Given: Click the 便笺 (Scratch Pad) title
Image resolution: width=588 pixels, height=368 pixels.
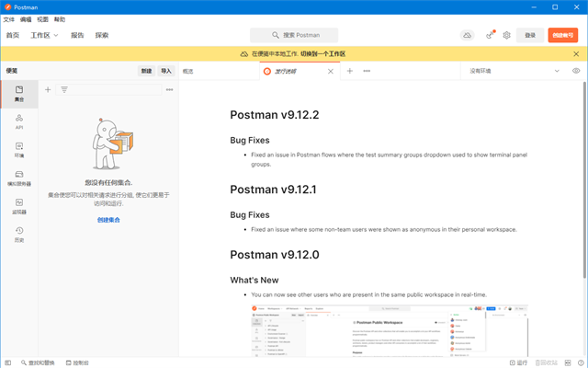Looking at the screenshot, I should point(12,71).
